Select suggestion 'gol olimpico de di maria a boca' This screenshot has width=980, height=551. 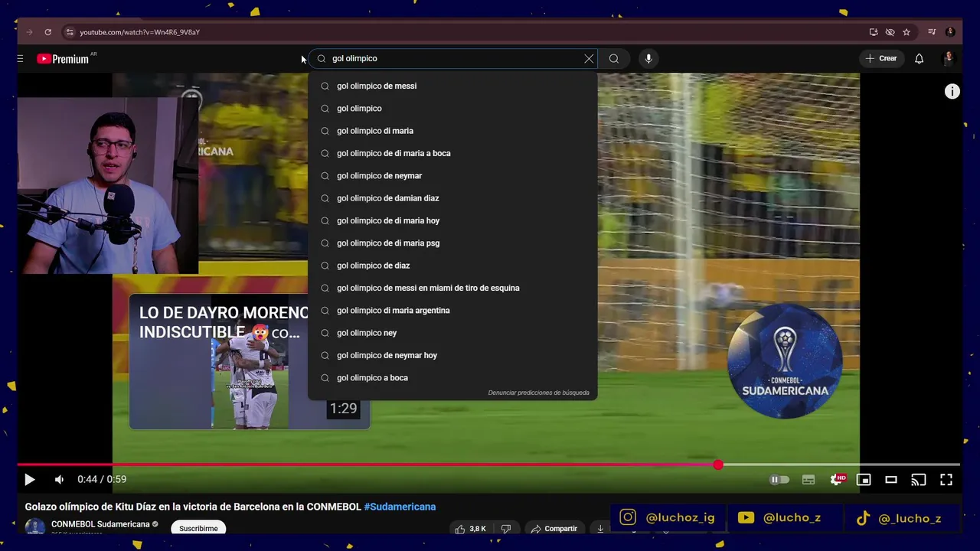452,153
